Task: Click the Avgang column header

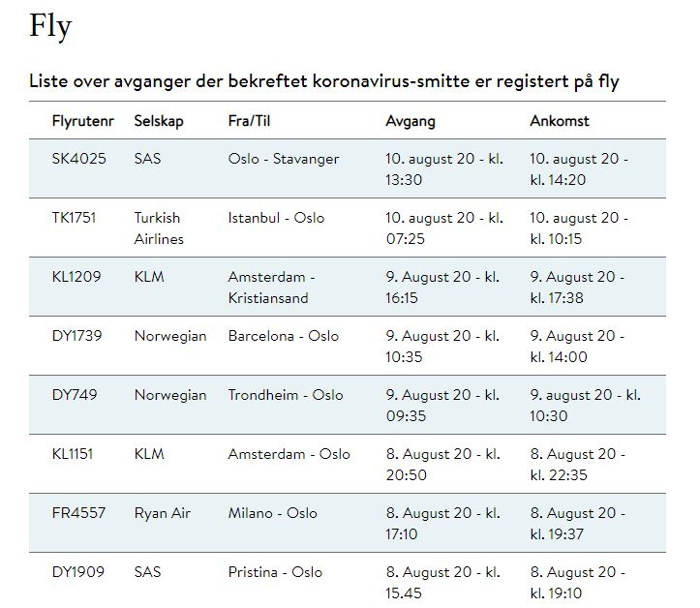Action: [x=411, y=121]
